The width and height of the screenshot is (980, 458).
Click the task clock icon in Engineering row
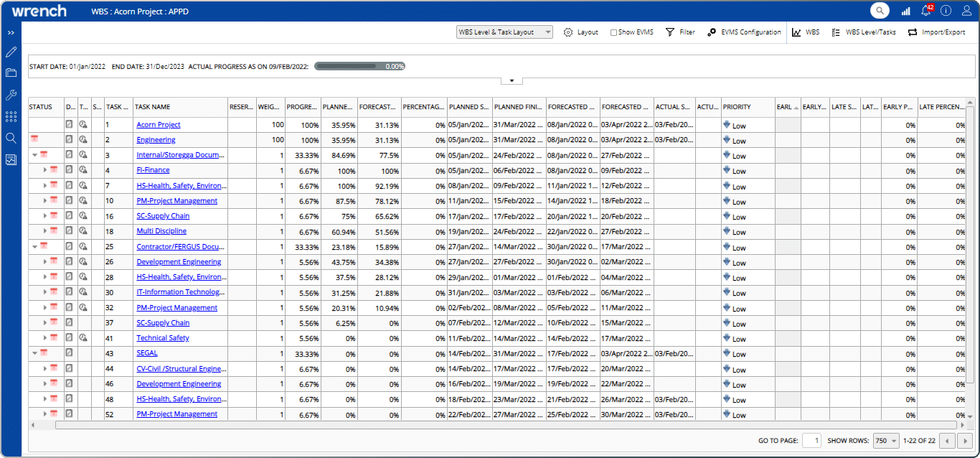(83, 139)
